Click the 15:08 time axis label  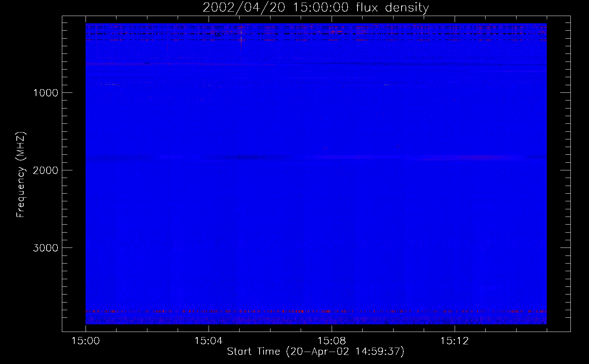pyautogui.click(x=331, y=341)
